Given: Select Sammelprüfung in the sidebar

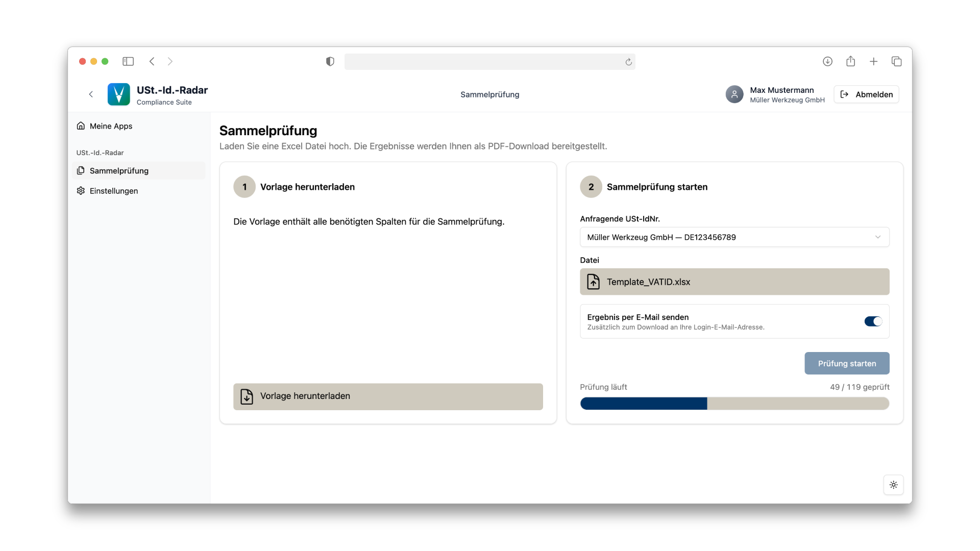Looking at the screenshot, I should (x=139, y=170).
